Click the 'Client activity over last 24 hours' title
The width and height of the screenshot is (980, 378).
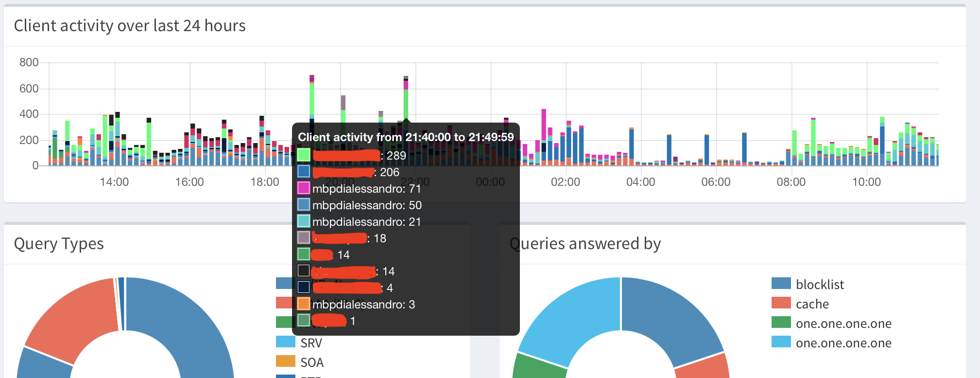[x=130, y=25]
